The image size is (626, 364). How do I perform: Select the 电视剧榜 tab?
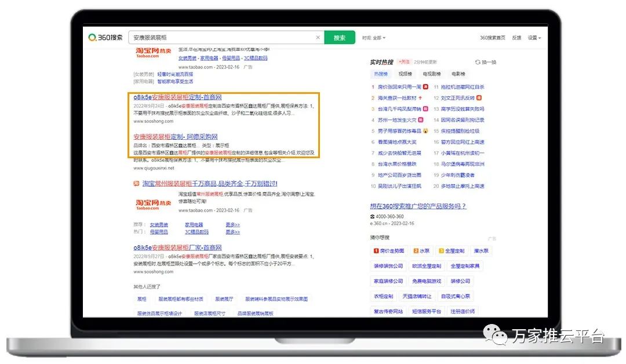(x=431, y=74)
